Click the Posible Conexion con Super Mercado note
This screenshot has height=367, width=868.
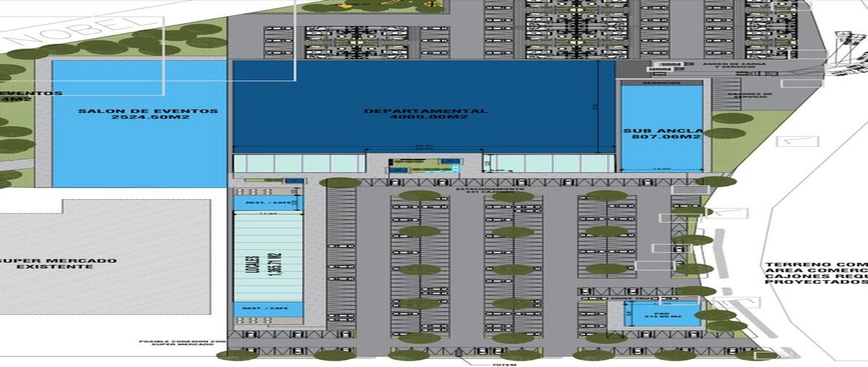point(183,342)
